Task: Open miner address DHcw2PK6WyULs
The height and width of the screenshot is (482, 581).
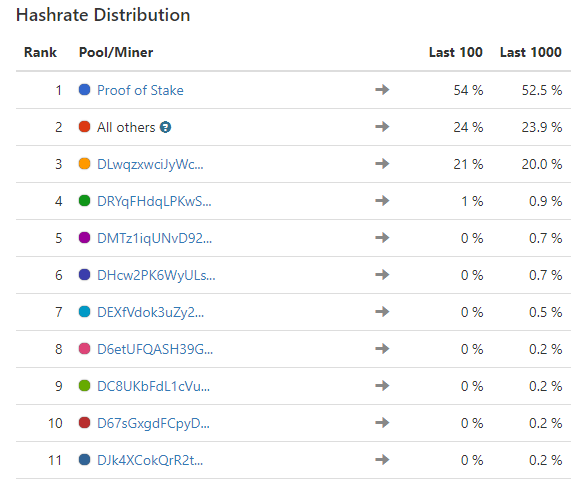Action: click(x=156, y=276)
